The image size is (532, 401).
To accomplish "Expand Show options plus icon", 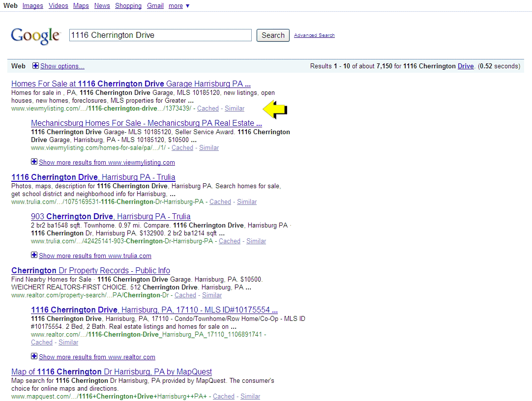I will coord(35,66).
